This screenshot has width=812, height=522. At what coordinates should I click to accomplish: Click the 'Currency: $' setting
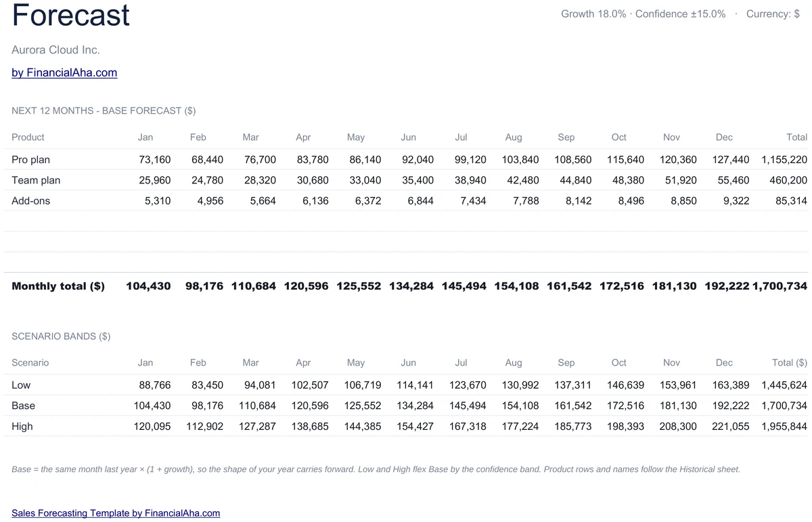[773, 14]
